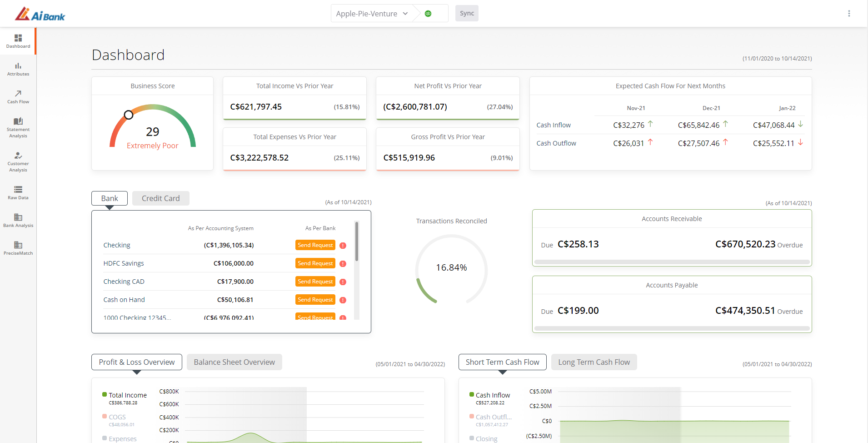Click the Sync button
The height and width of the screenshot is (443, 868).
467,13
